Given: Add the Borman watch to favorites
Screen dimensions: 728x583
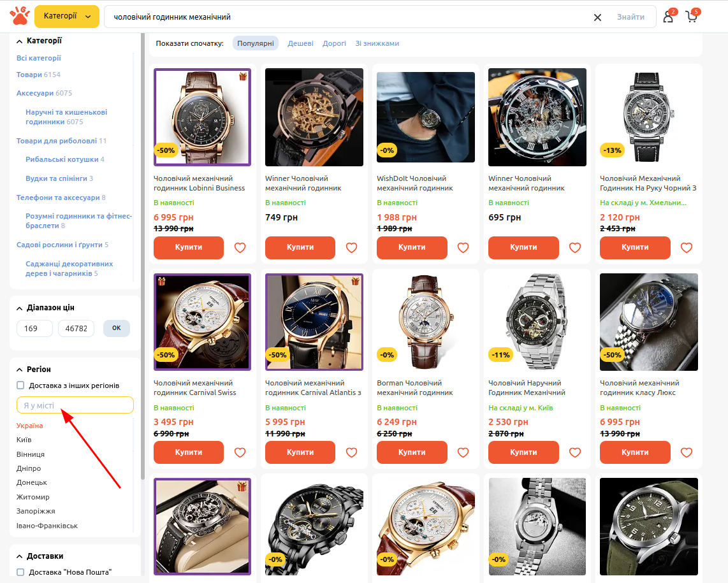Looking at the screenshot, I should tap(463, 452).
